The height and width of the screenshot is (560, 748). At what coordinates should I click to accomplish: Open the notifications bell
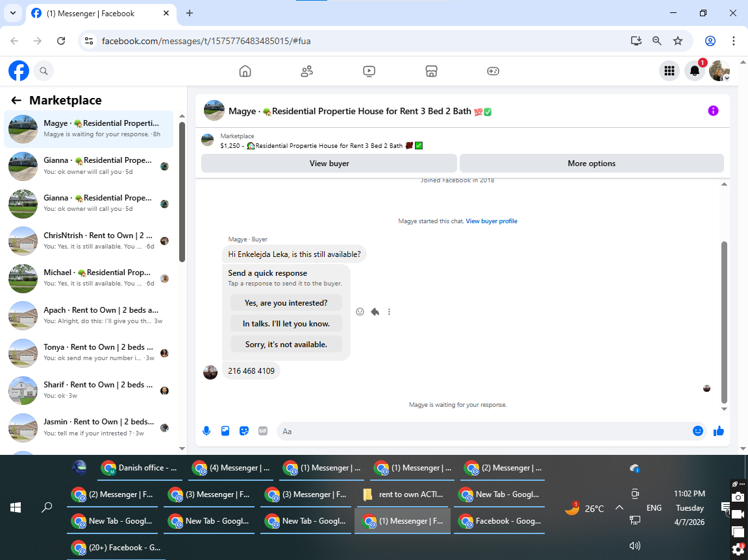pos(695,71)
